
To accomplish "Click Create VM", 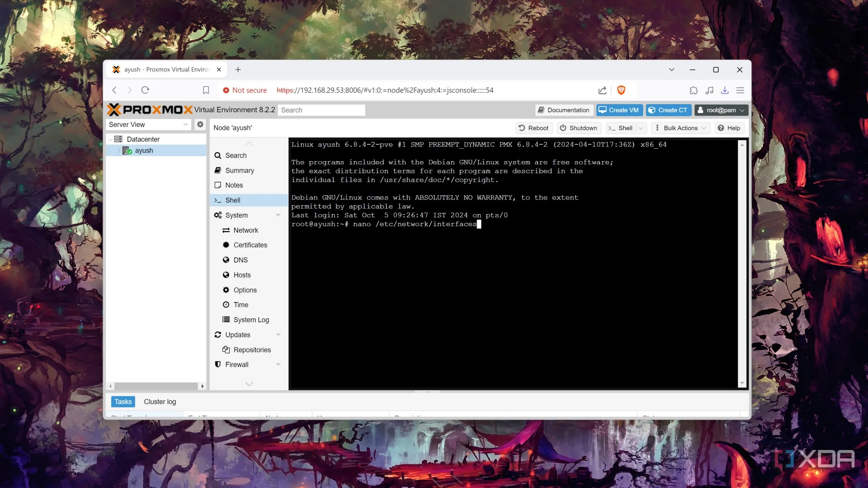I will point(619,110).
